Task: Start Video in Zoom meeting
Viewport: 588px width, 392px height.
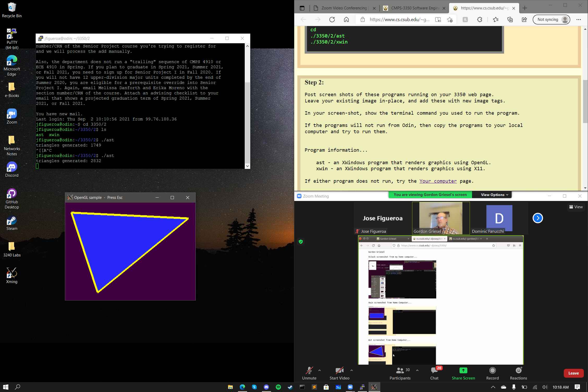Action: click(339, 373)
